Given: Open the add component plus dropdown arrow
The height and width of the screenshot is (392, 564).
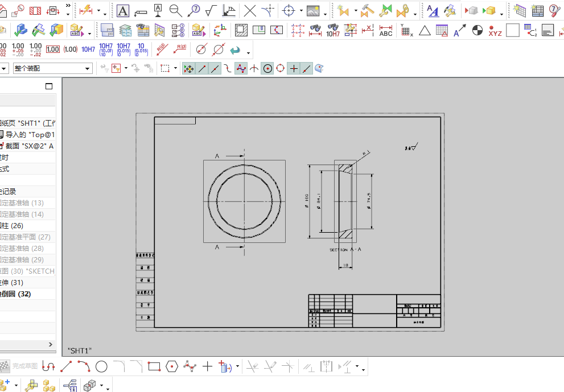Looking at the screenshot, I should [16, 385].
